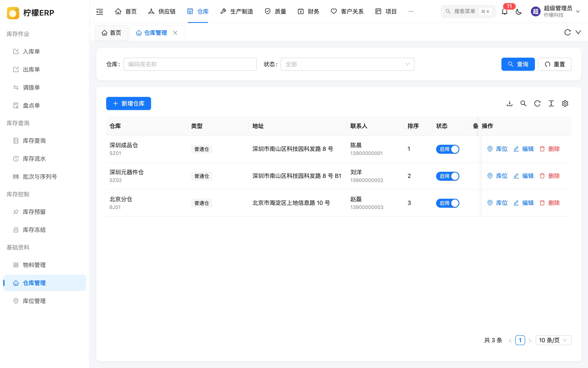Open the 质量 top menu
Viewport: 588px width, 368px height.
275,11
